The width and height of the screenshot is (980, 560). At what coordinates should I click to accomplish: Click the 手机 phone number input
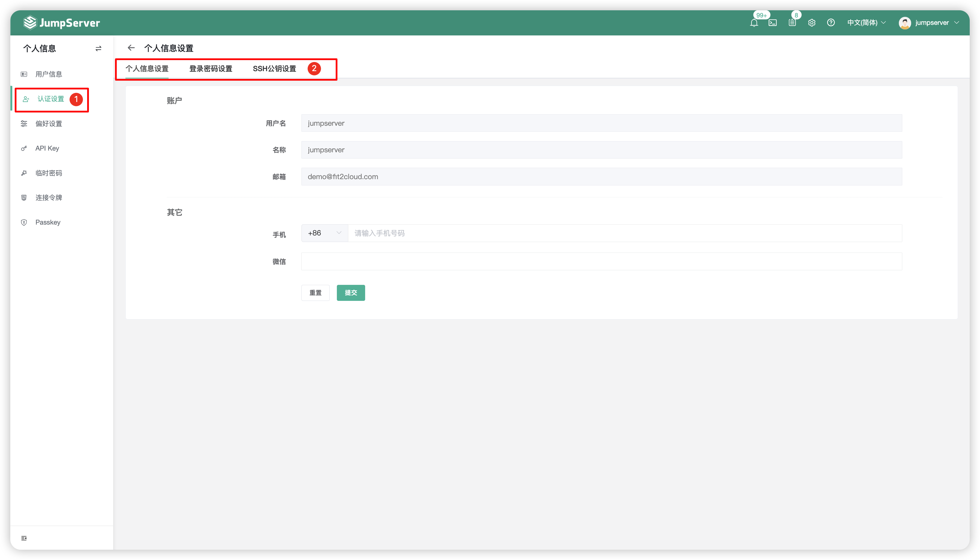[x=625, y=233]
